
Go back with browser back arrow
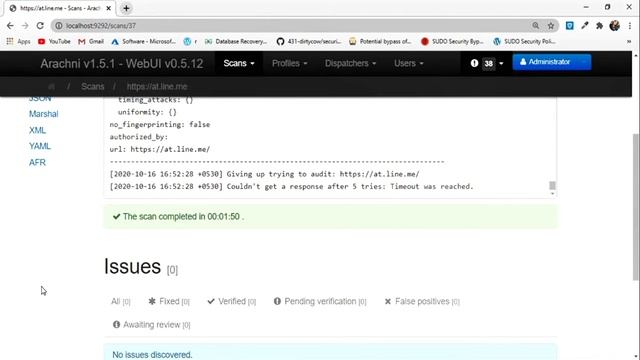(x=10, y=26)
